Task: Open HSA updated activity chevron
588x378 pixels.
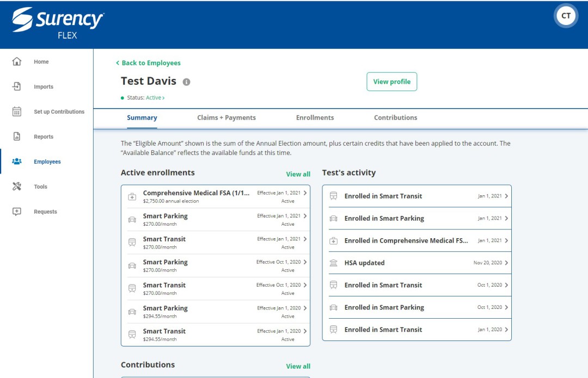Action: (507, 263)
